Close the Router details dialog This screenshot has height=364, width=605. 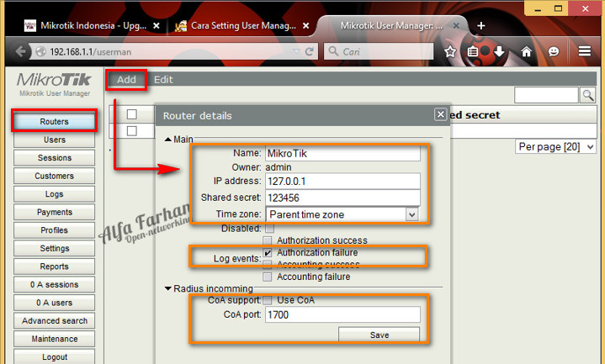pyautogui.click(x=440, y=114)
